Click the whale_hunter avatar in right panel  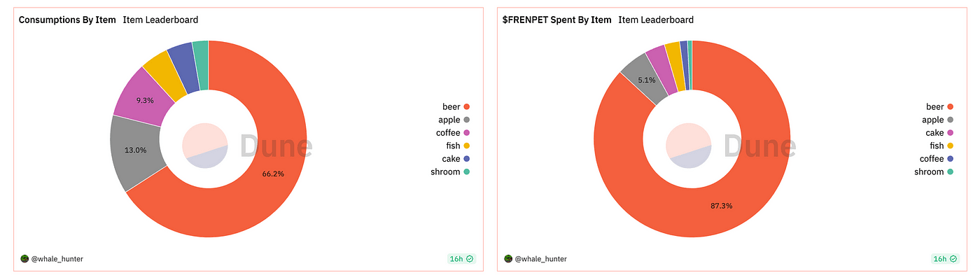(x=509, y=259)
